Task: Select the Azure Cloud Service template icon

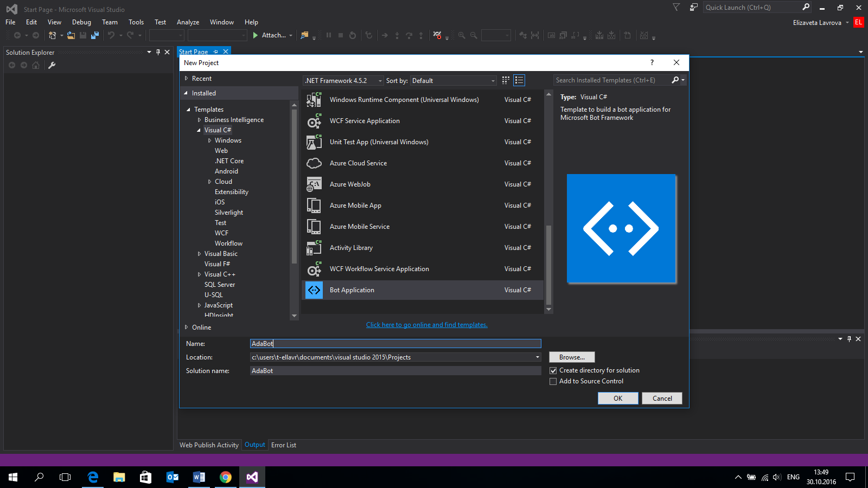Action: pos(314,163)
